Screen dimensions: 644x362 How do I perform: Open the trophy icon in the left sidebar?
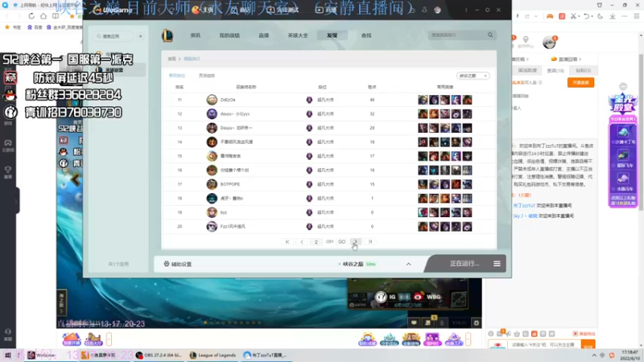[8, 170]
